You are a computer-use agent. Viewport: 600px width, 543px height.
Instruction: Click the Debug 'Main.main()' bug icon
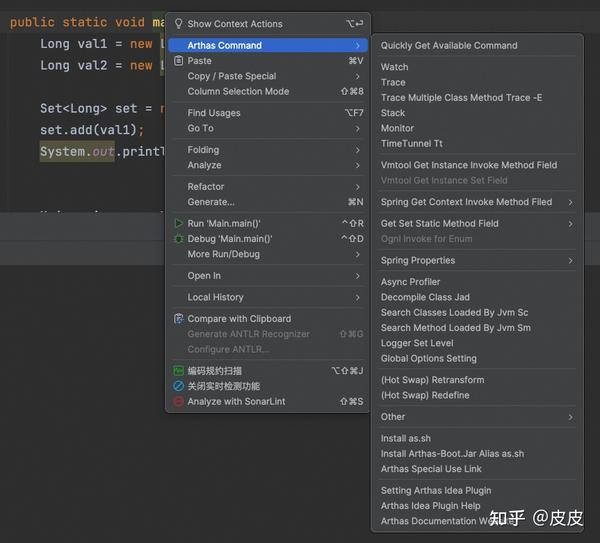click(x=179, y=239)
